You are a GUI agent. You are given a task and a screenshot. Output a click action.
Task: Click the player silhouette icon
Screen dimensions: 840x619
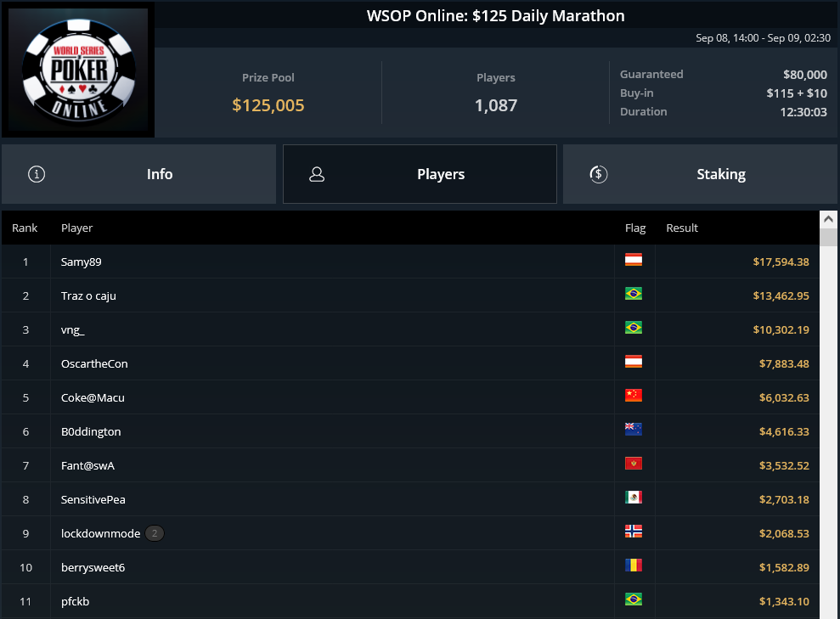tap(317, 174)
